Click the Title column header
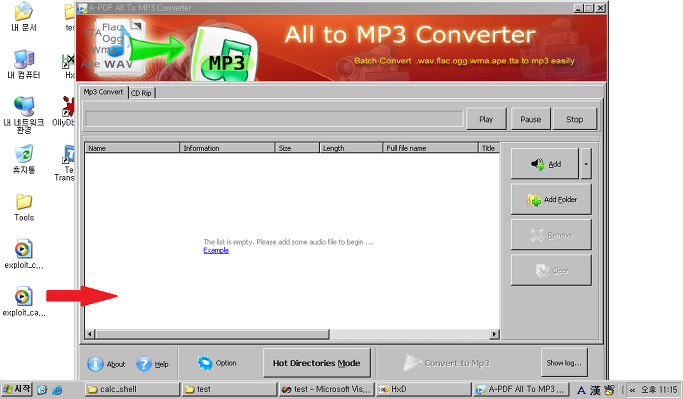The height and width of the screenshot is (399, 683). 489,148
